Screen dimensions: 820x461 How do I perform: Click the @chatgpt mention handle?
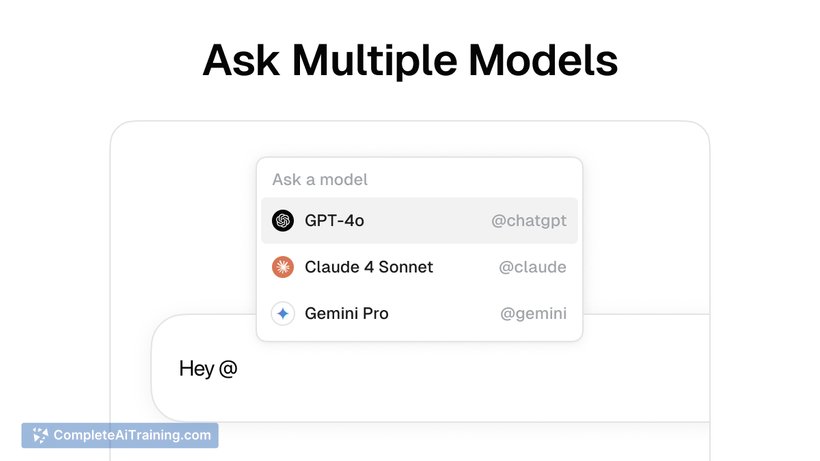pos(529,221)
